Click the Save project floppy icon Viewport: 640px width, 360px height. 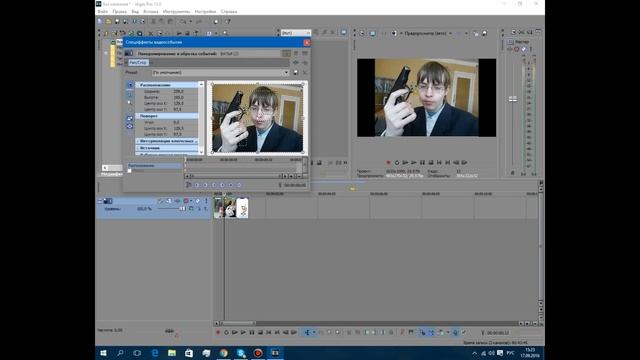coord(117,21)
